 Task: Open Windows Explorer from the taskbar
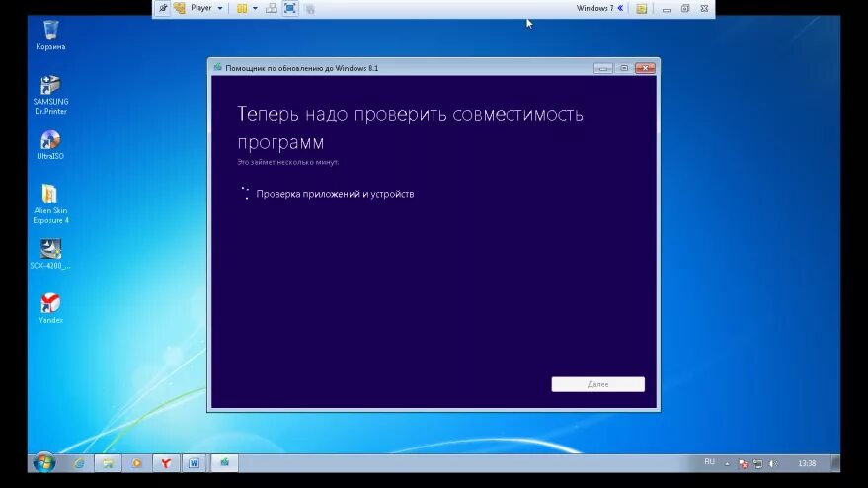pyautogui.click(x=108, y=463)
